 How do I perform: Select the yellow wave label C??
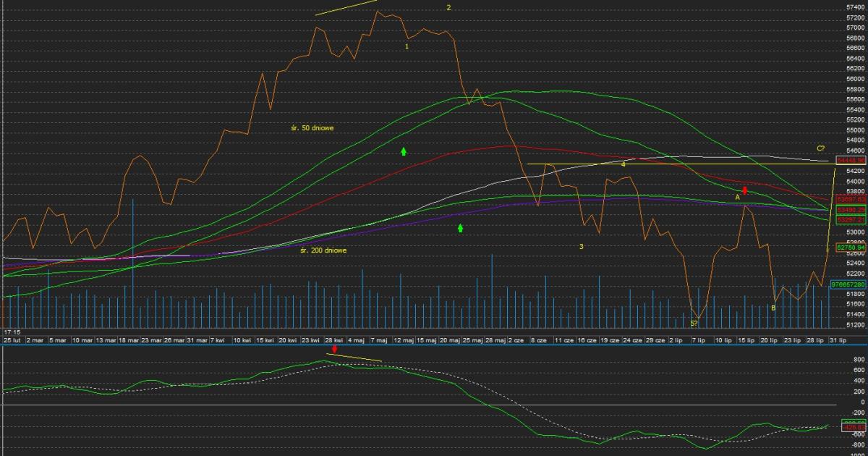coord(821,148)
